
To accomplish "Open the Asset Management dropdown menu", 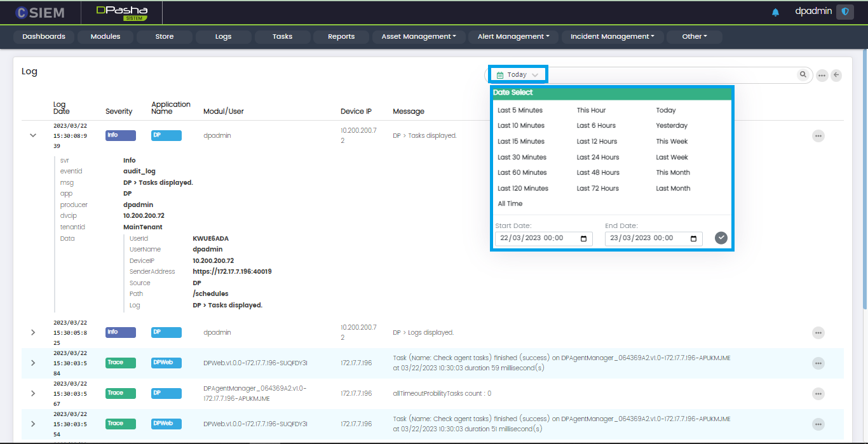I will pos(419,37).
